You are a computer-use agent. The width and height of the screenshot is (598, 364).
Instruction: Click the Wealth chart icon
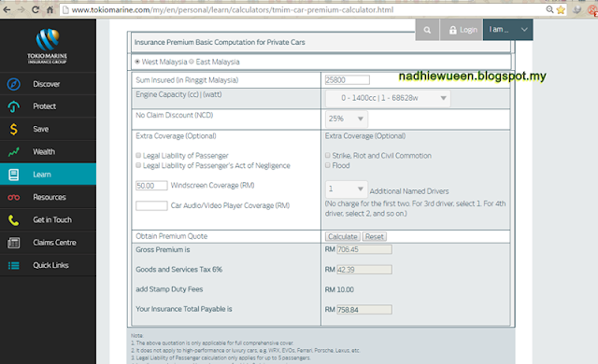[14, 152]
